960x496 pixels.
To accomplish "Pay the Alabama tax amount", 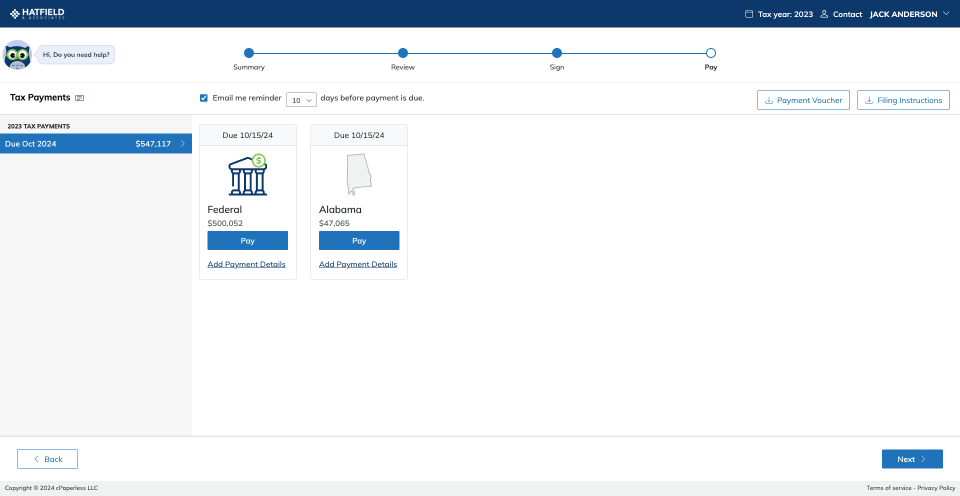I will click(359, 241).
